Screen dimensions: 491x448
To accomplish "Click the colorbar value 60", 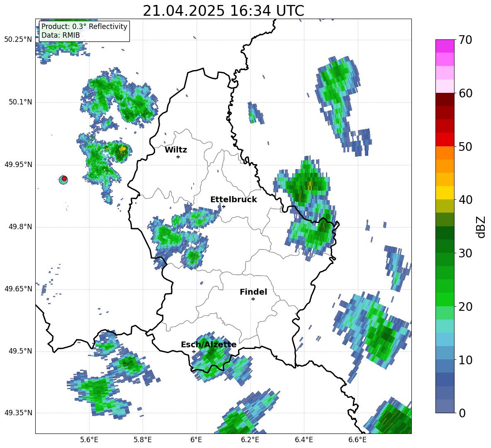I will click(465, 93).
